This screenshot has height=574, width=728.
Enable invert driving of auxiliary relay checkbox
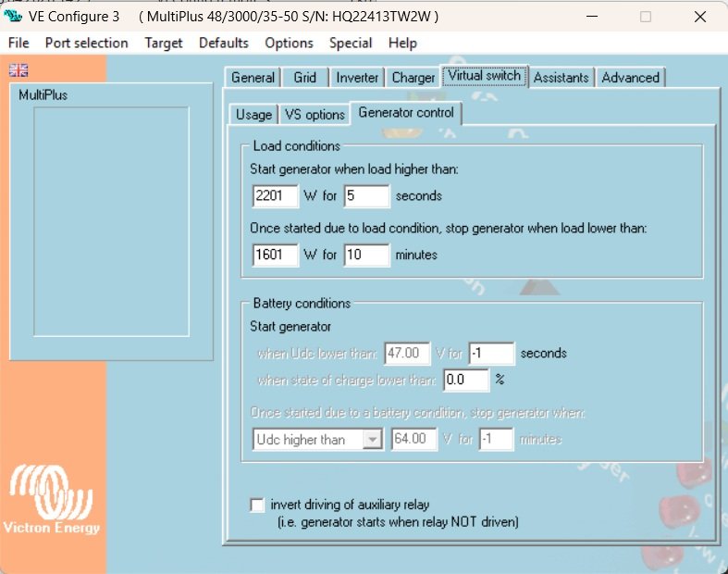[257, 505]
